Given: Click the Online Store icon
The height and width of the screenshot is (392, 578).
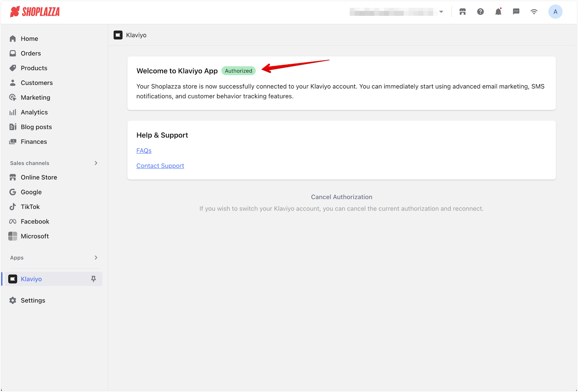Looking at the screenshot, I should pos(13,178).
